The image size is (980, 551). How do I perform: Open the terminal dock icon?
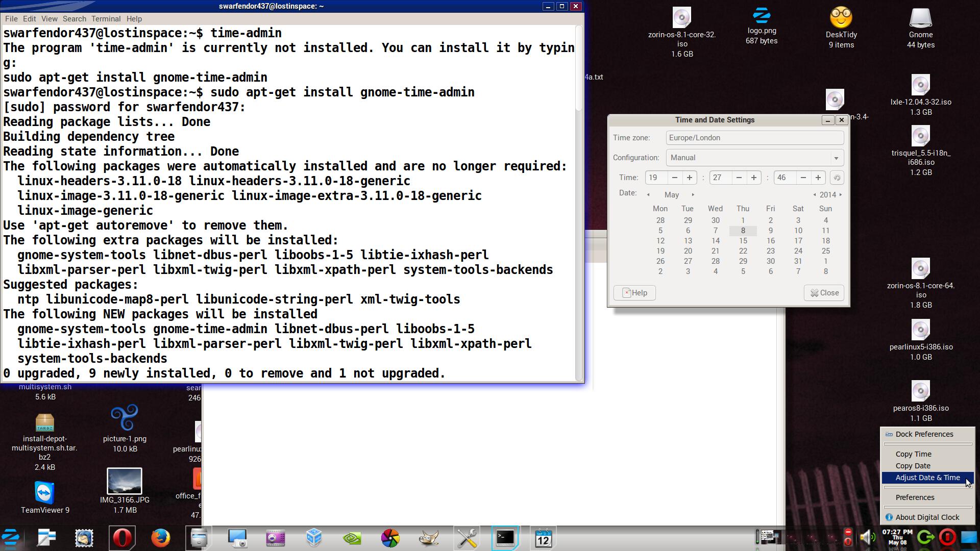(505, 538)
